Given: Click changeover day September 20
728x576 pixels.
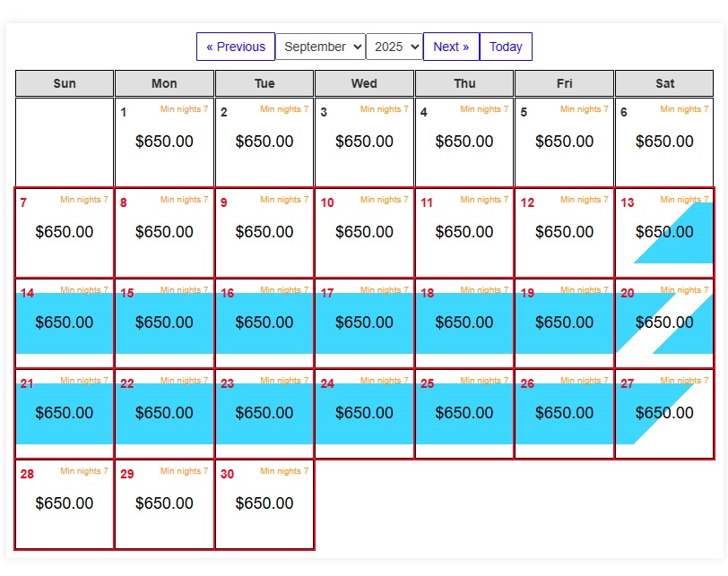Looking at the screenshot, I should pos(664,322).
